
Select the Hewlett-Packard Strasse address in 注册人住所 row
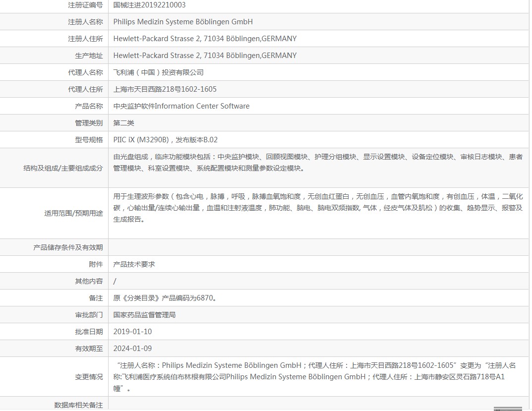205,39
